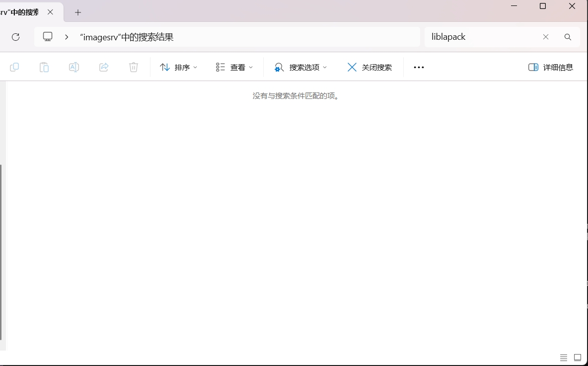This screenshot has width=588, height=366.
Task: Click 关闭搜索 to close search
Action: point(370,67)
